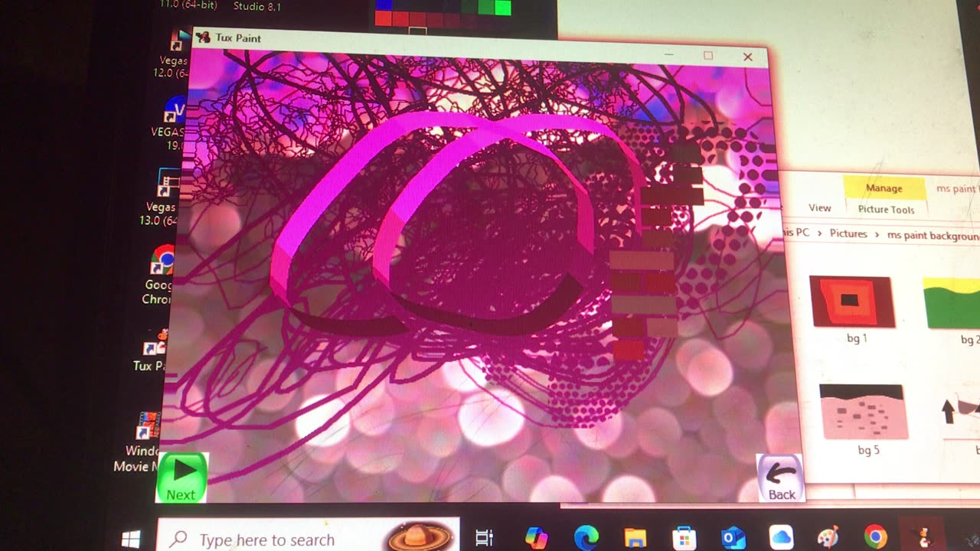Open the VEGAS 19 desktop shortcut

(x=169, y=124)
